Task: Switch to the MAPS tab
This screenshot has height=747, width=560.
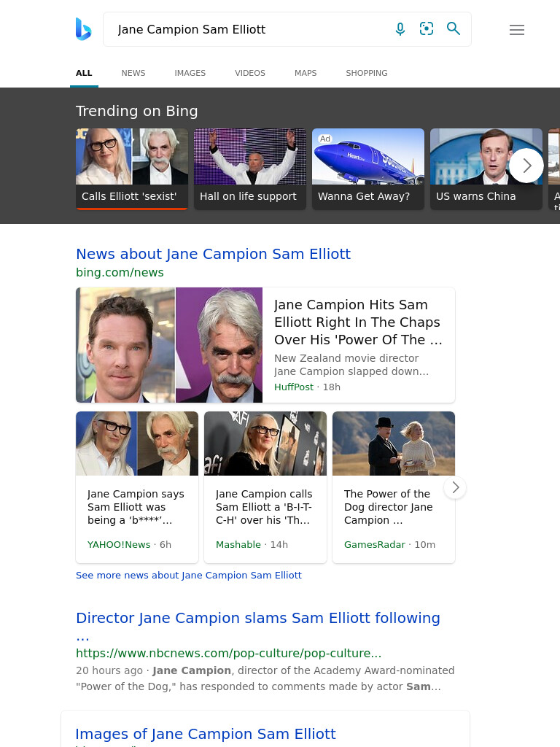Action: point(306,73)
